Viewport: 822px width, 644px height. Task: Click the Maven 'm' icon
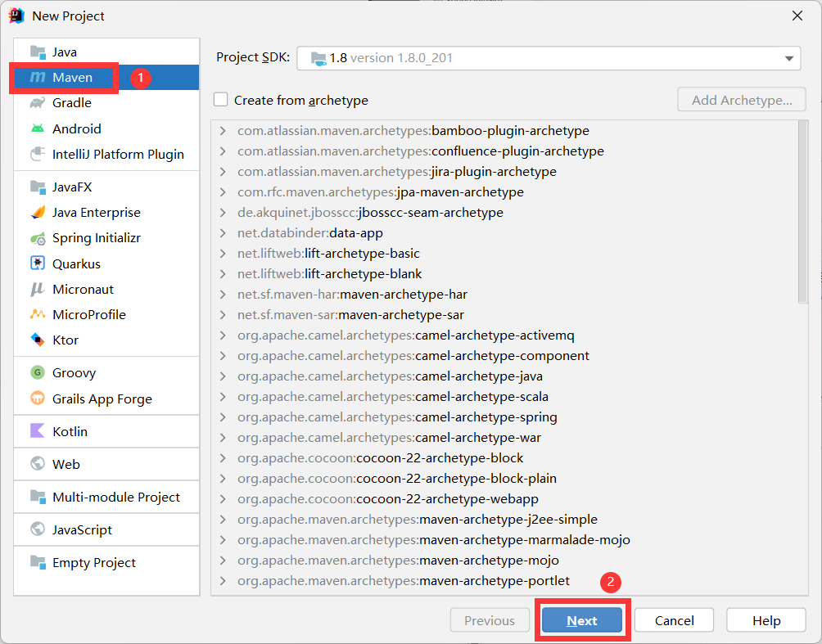point(38,77)
